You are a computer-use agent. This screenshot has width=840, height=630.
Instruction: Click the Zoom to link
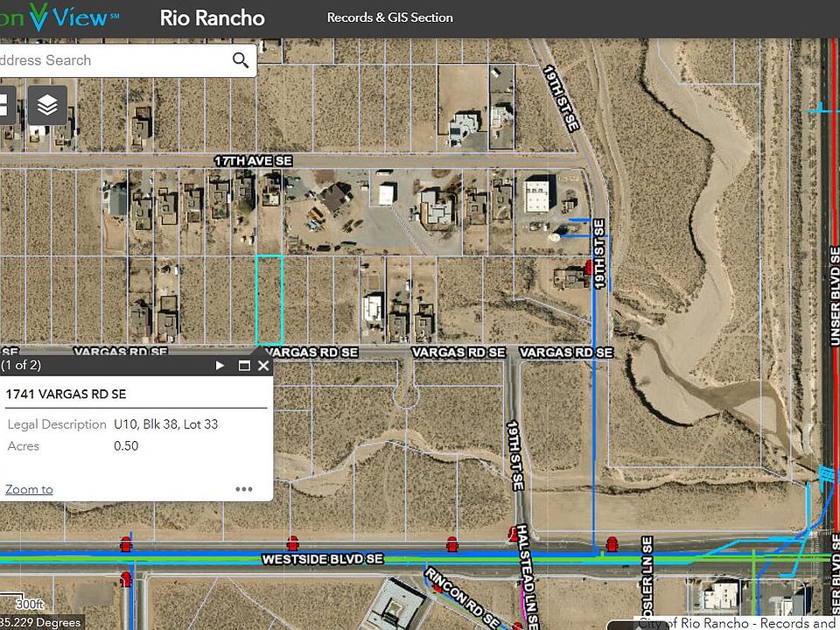(x=29, y=489)
